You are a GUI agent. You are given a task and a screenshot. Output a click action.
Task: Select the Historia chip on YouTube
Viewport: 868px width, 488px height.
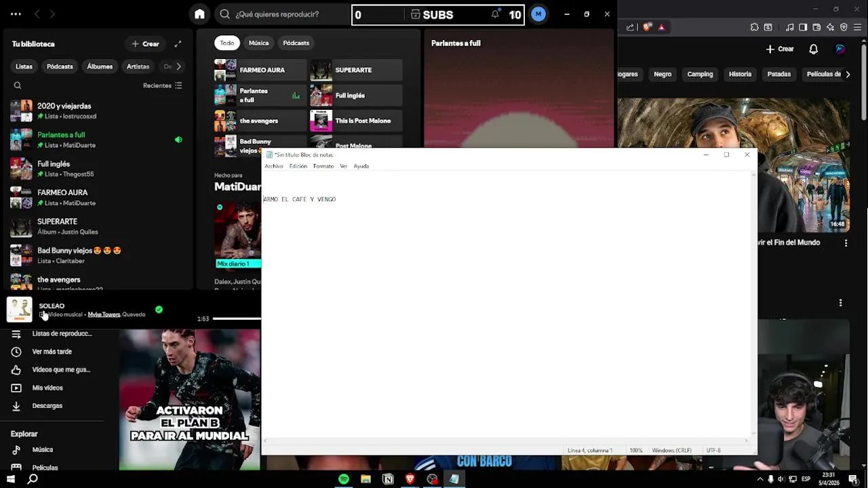point(740,74)
